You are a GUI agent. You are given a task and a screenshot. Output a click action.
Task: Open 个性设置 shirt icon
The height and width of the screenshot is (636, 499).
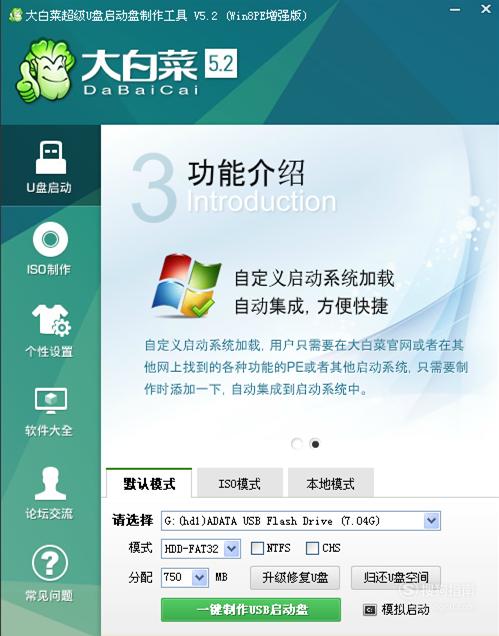tap(52, 320)
